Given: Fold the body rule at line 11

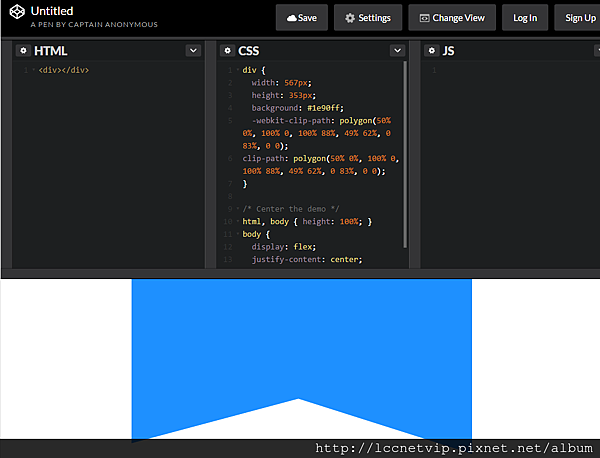Looking at the screenshot, I should tap(238, 233).
